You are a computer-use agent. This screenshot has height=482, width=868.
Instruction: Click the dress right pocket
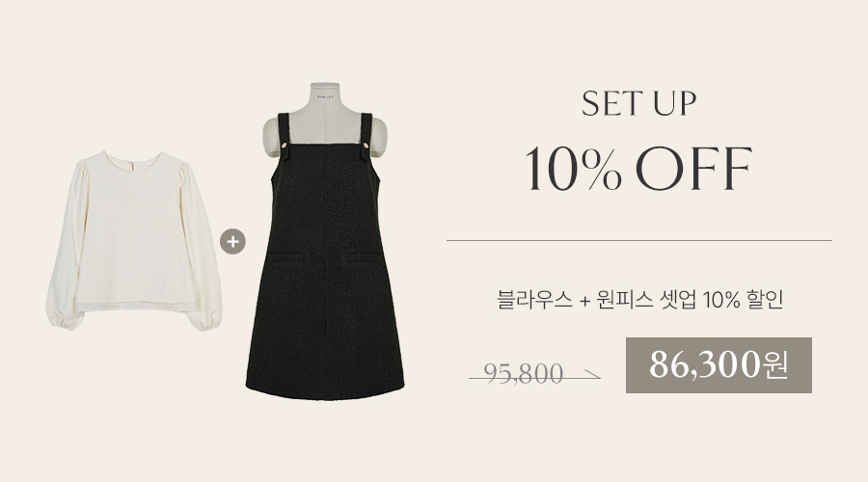click(x=366, y=256)
